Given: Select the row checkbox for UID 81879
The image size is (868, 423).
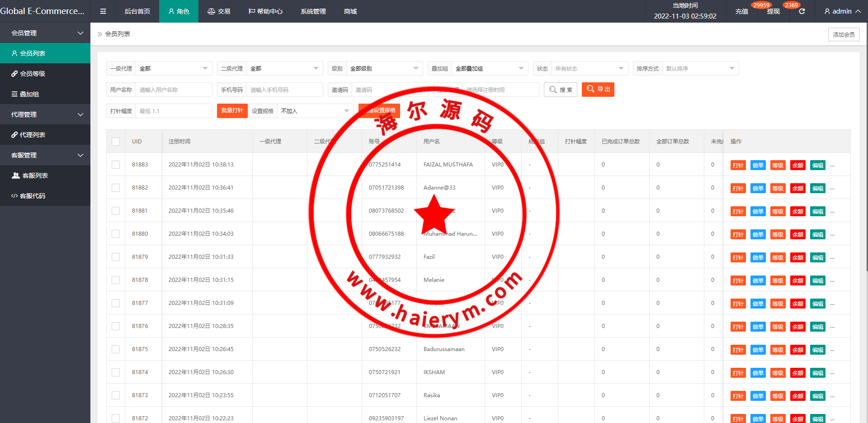Looking at the screenshot, I should point(116,257).
